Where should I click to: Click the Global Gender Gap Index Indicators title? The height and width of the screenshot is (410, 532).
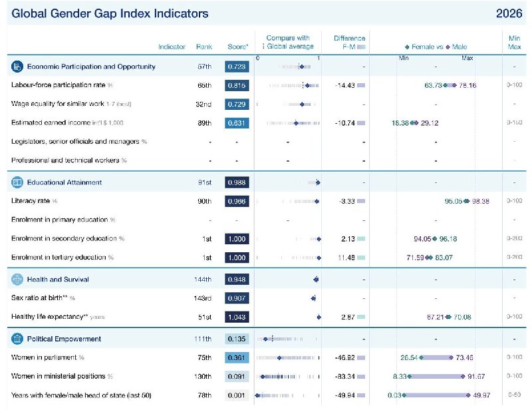(110, 13)
